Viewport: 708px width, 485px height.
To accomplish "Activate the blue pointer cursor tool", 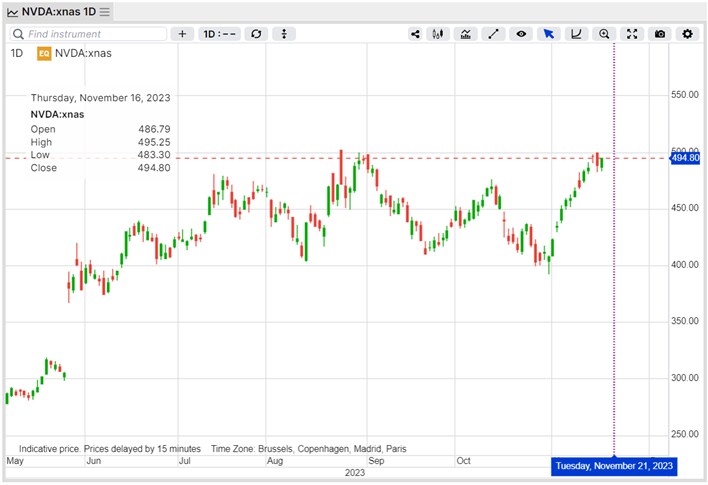I will (x=549, y=34).
